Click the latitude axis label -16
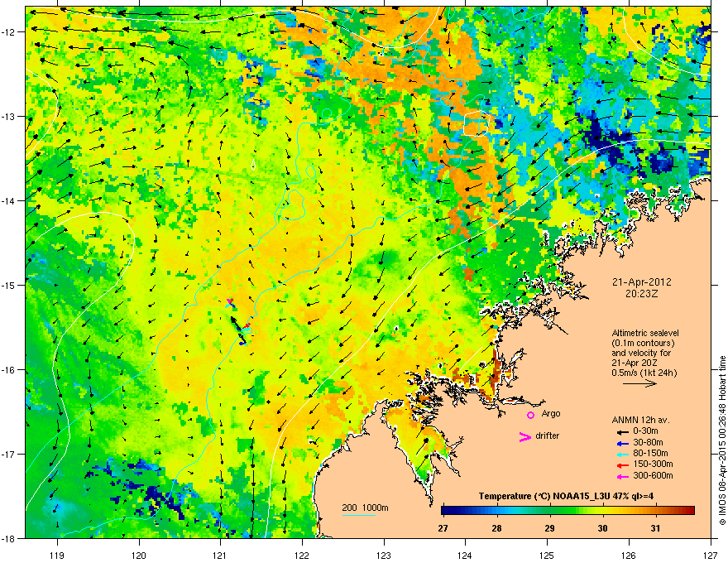Viewport: 728px width, 563px height. pos(9,370)
